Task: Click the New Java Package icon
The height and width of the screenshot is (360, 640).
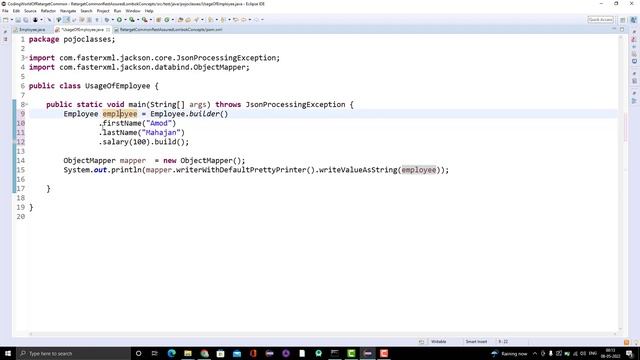Action: point(158,20)
